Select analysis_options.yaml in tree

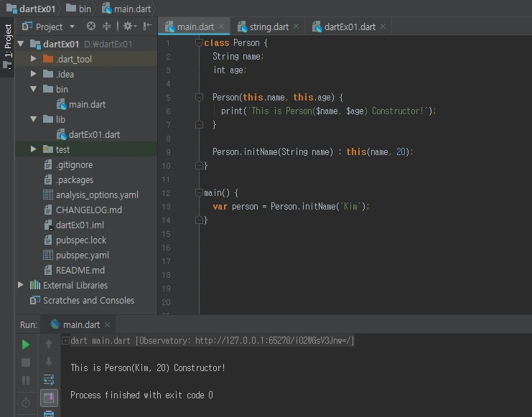tap(91, 195)
